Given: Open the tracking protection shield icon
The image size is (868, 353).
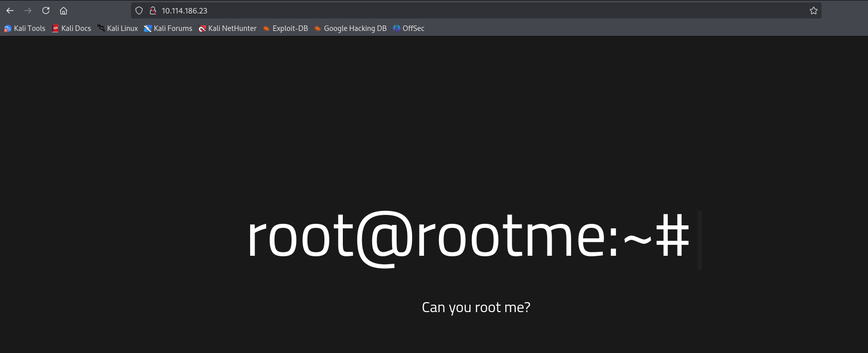Looking at the screenshot, I should [139, 10].
